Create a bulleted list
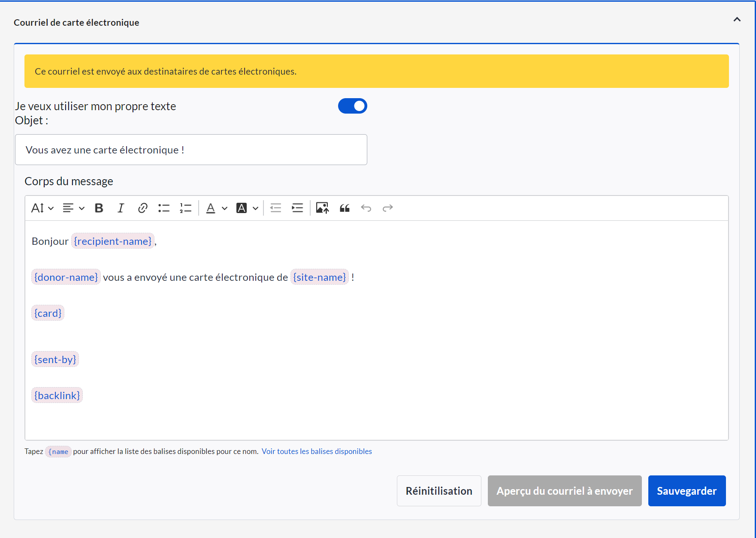 (164, 208)
